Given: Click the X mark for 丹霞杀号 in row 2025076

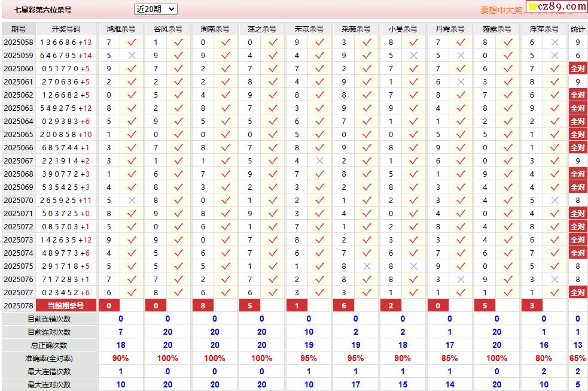Looking at the screenshot, I should [x=461, y=280].
